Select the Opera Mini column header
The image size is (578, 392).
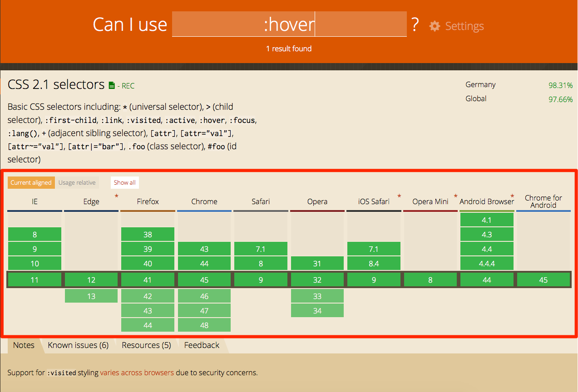[x=430, y=201]
